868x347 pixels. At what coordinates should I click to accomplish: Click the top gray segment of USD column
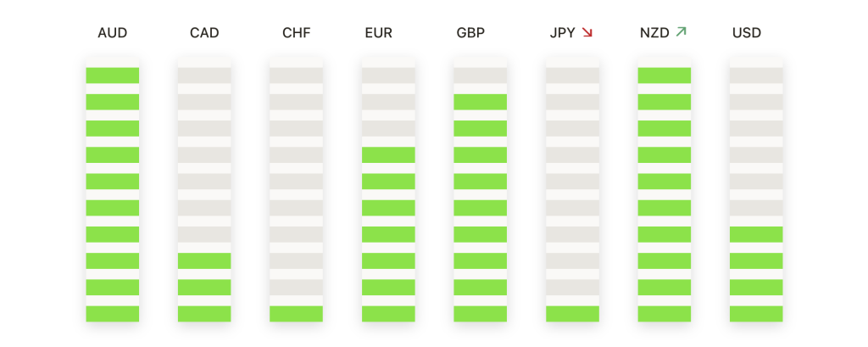pyautogui.click(x=756, y=76)
